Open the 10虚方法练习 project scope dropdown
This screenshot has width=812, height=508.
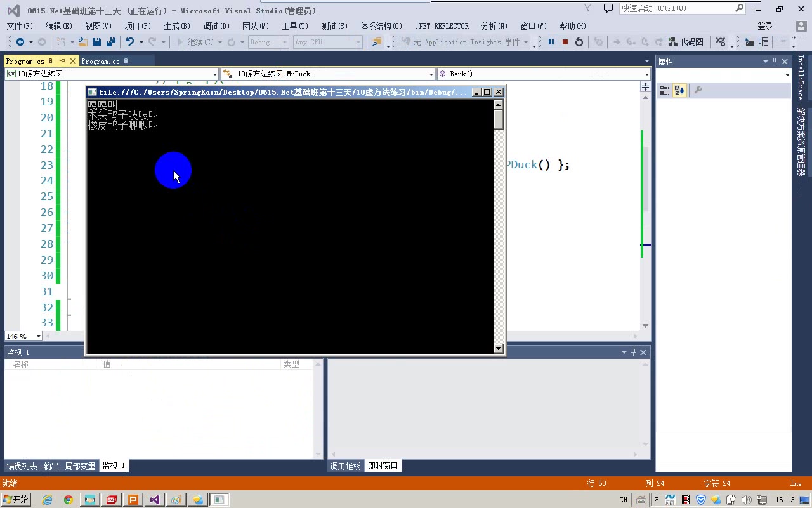(x=112, y=74)
